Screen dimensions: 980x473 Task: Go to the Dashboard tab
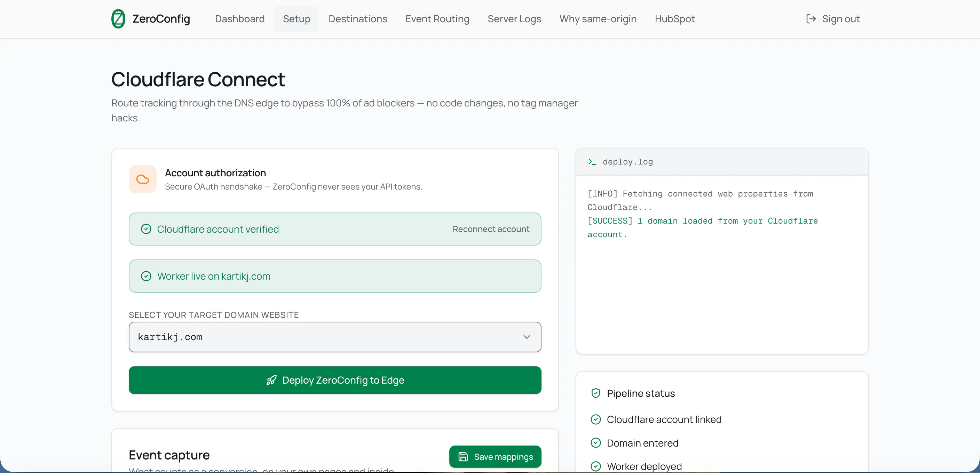point(240,19)
